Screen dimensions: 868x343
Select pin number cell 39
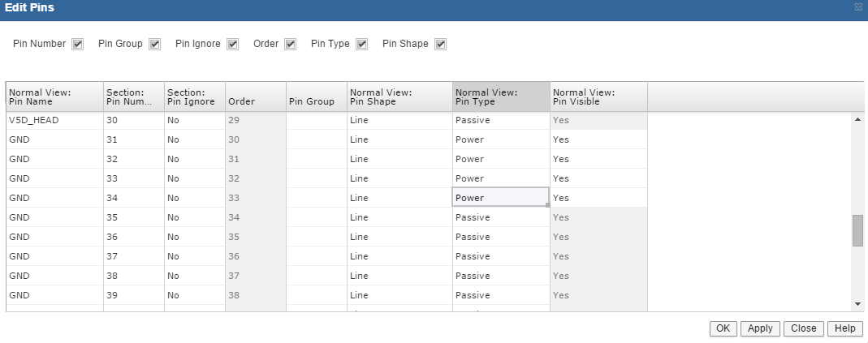(x=134, y=295)
